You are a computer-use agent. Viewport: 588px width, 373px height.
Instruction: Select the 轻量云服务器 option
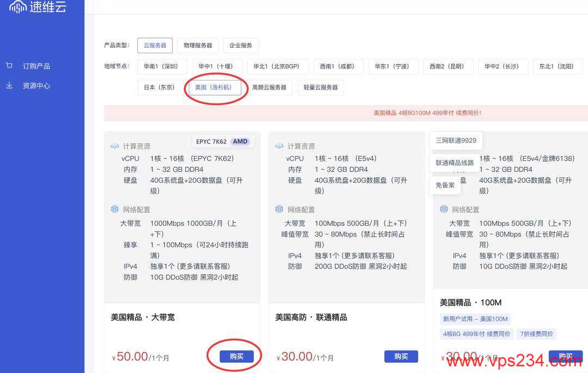pyautogui.click(x=320, y=87)
